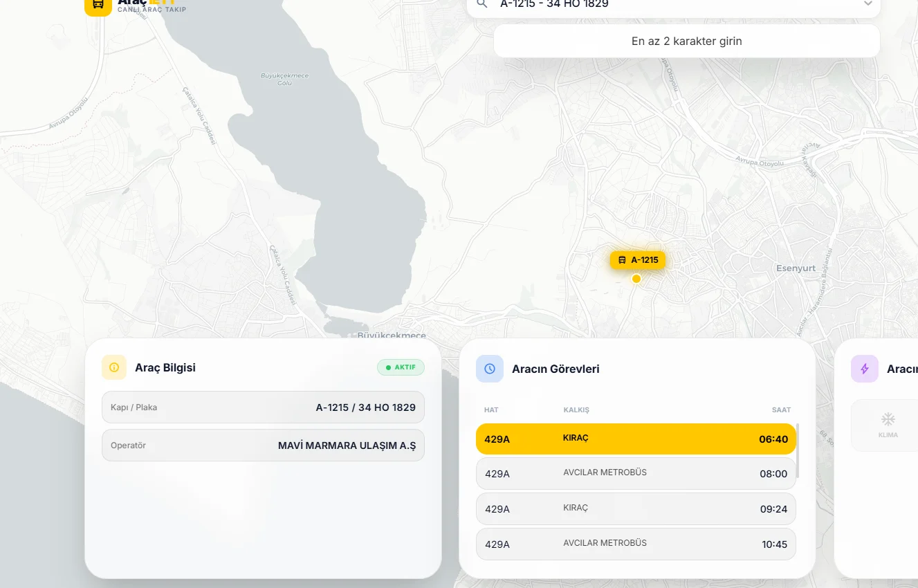Click the clock icon beside Aracın Görevleri
Image resolution: width=918 pixels, height=588 pixels.
point(490,369)
